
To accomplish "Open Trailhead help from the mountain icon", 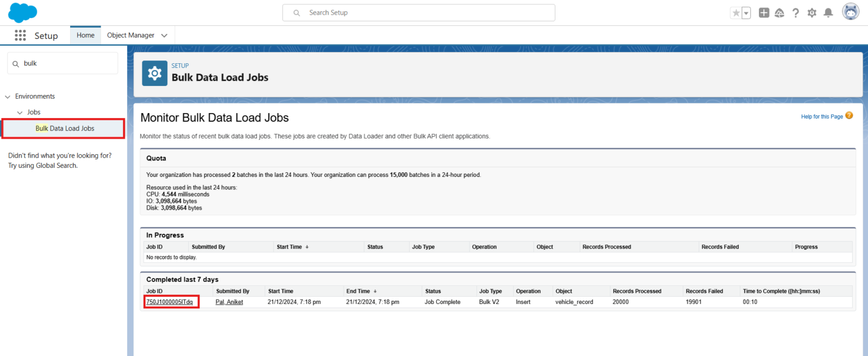I will click(780, 12).
